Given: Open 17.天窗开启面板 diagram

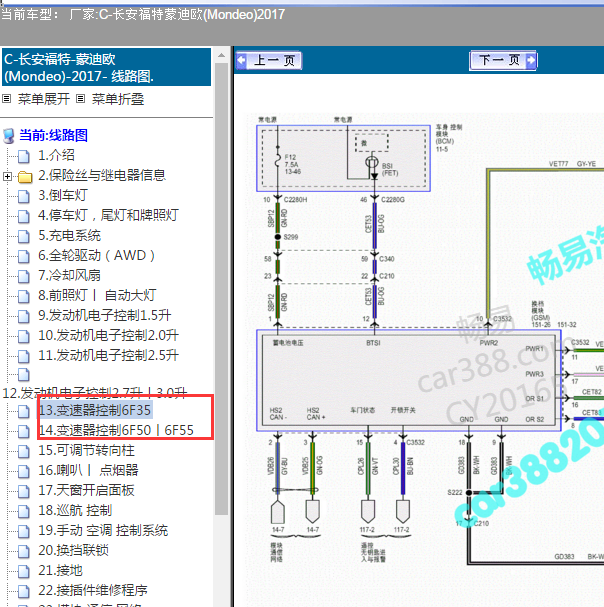Looking at the screenshot, I should pos(86,490).
